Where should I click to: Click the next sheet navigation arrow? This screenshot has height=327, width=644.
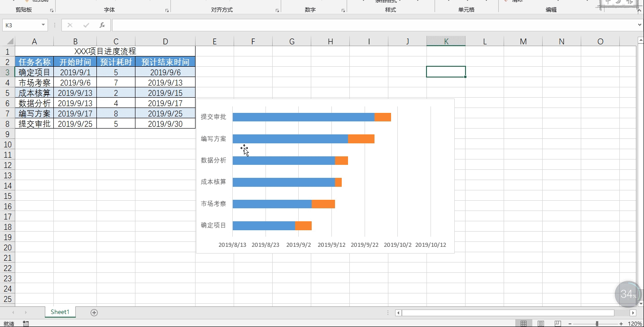[x=26, y=313]
